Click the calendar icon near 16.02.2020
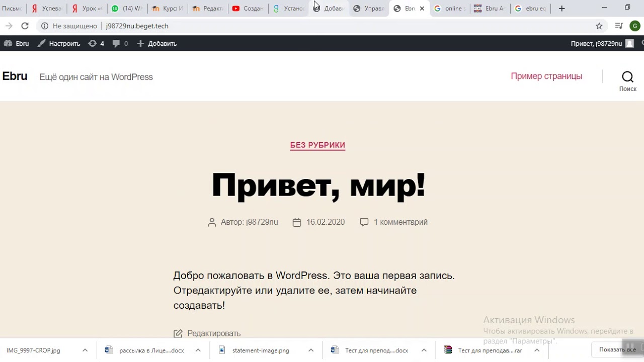This screenshot has width=644, height=362. pos(297,222)
